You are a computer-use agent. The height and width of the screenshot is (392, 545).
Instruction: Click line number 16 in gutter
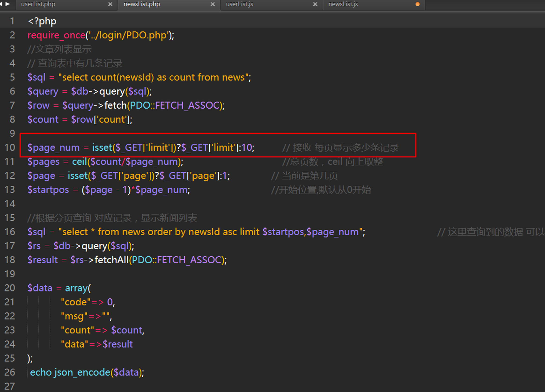(10, 232)
